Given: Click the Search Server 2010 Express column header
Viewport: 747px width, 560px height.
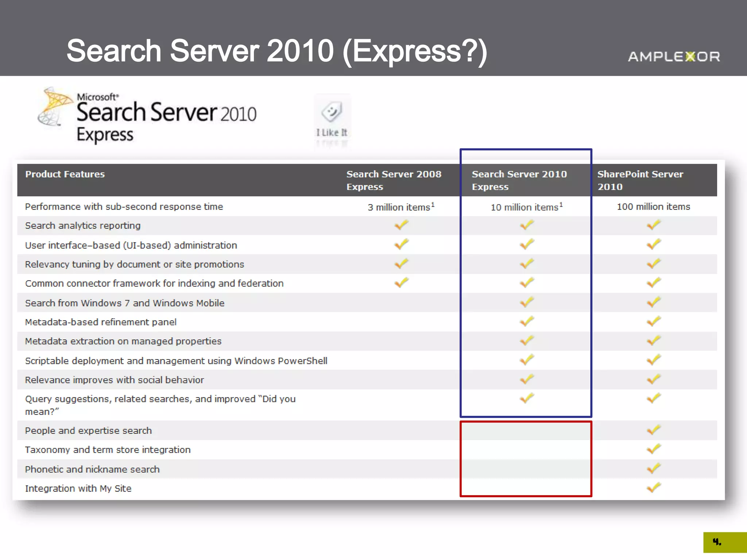Looking at the screenshot, I should (519, 180).
